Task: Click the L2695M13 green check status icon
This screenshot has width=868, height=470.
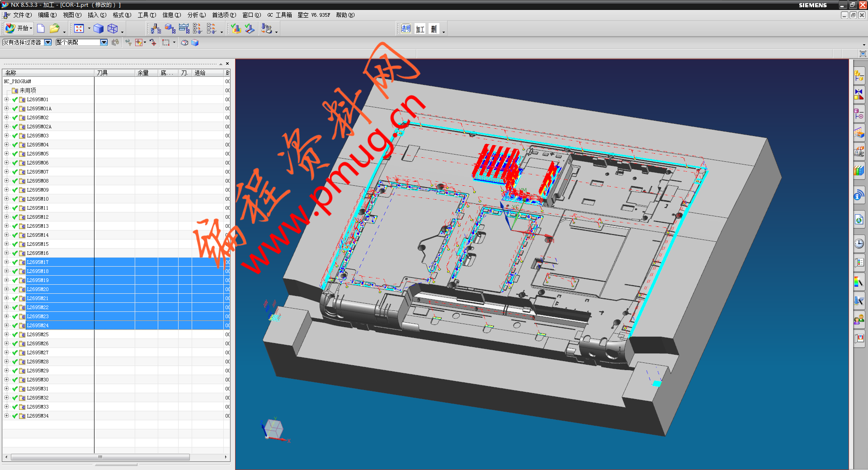Action: point(15,226)
